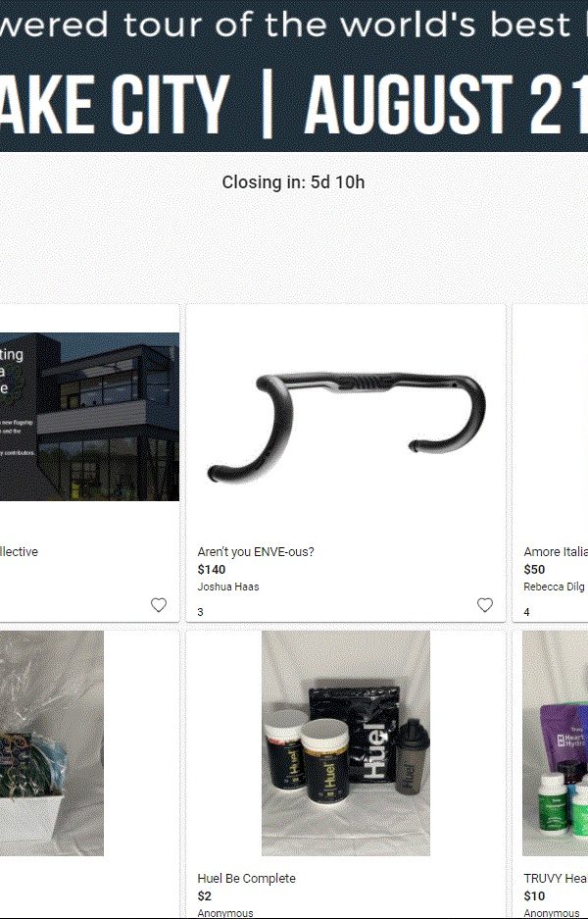Image resolution: width=588 pixels, height=919 pixels.
Task: Click the $10 bid on TRUVY item
Action: 534,895
